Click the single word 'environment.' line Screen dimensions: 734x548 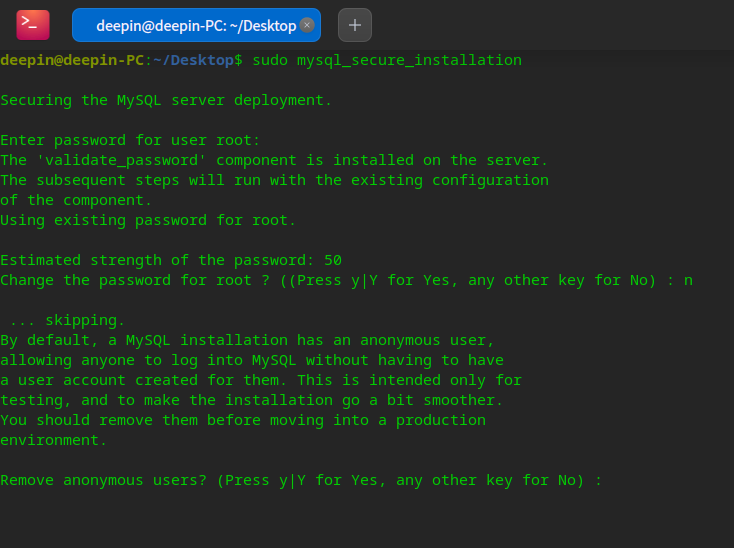coord(53,440)
